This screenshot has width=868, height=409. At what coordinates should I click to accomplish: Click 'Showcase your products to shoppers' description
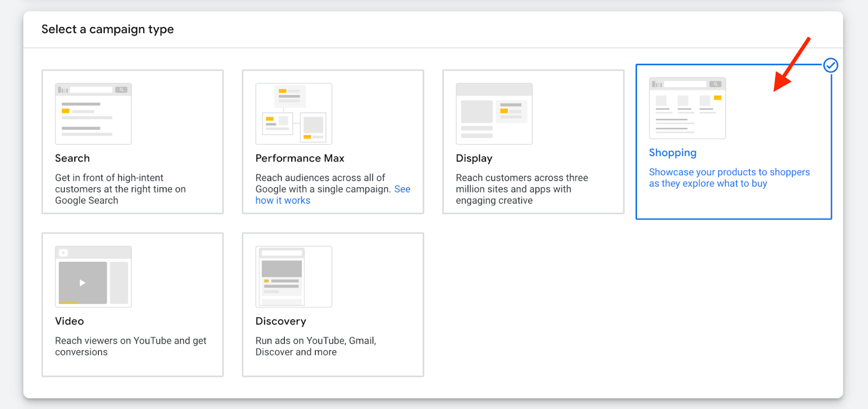(729, 178)
